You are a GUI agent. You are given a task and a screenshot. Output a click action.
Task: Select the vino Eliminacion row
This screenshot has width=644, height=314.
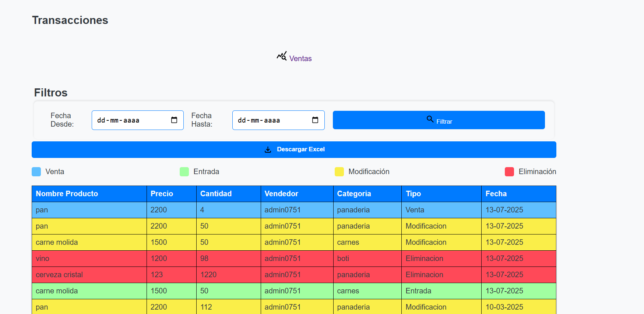[294, 258]
